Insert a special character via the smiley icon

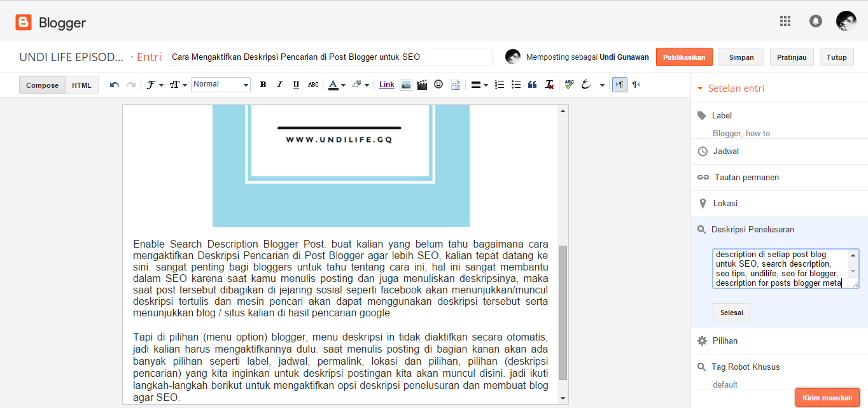pyautogui.click(x=438, y=85)
